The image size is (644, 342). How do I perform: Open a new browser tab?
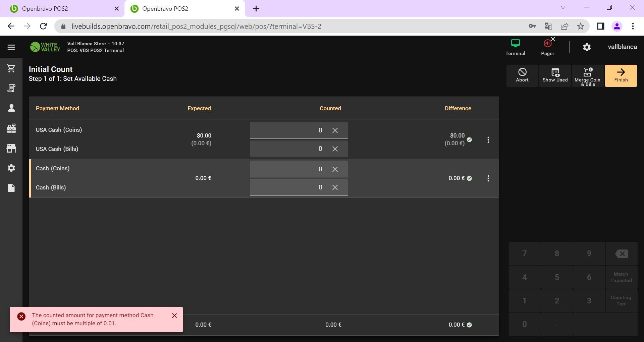pyautogui.click(x=256, y=9)
